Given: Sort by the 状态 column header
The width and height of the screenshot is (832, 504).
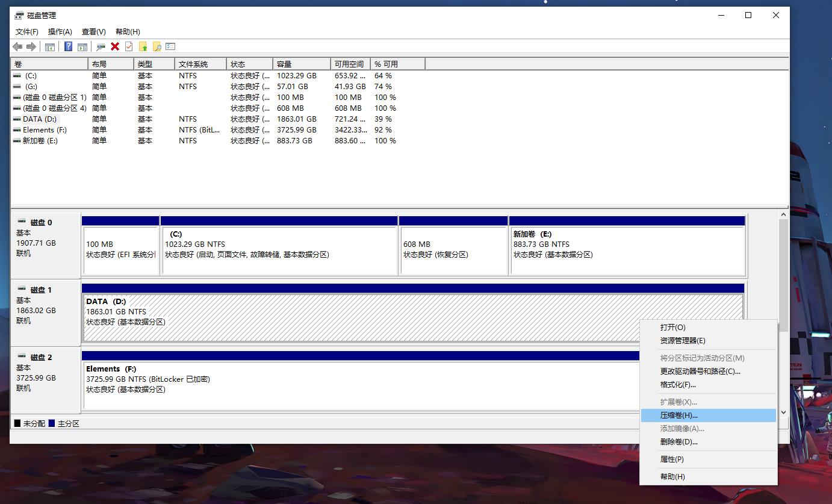Looking at the screenshot, I should 250,64.
